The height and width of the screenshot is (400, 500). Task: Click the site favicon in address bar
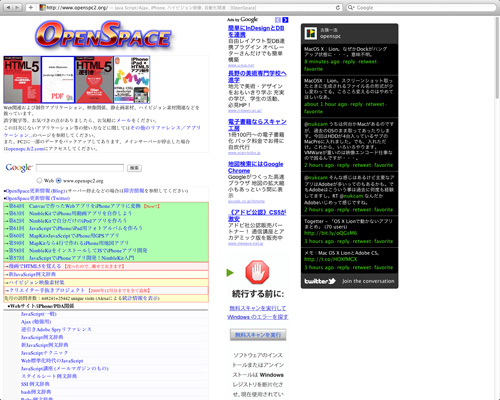coord(42,7)
